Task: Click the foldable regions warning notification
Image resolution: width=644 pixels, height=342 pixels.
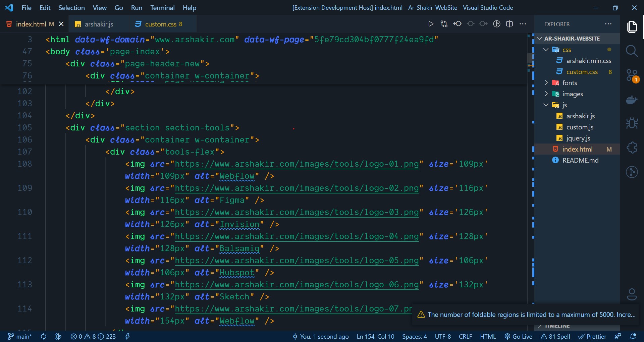Action: [527, 315]
